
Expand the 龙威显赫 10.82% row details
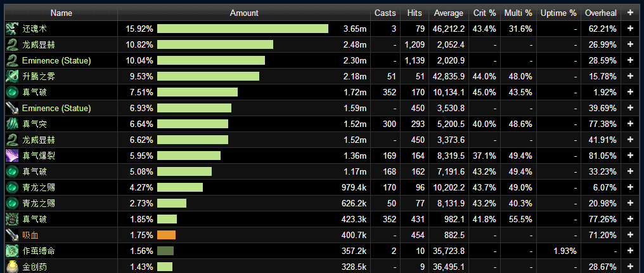click(x=631, y=45)
